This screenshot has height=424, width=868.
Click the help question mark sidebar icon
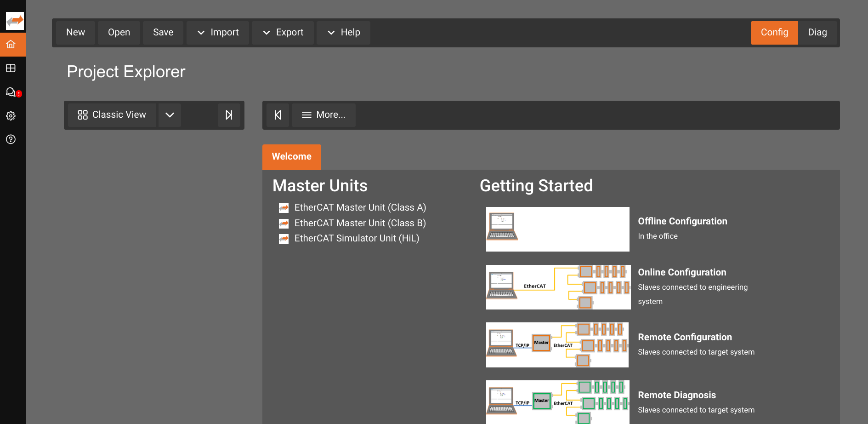(11, 139)
